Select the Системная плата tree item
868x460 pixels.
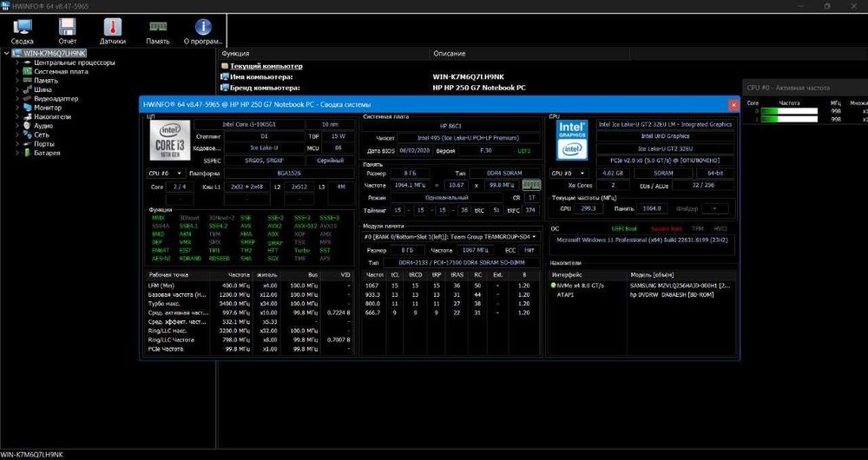coord(61,71)
